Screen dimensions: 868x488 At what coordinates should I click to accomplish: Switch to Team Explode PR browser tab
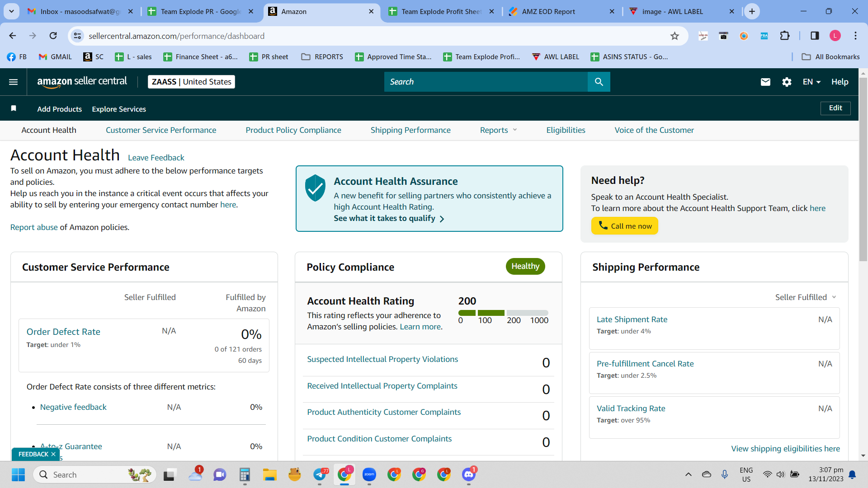coord(202,11)
